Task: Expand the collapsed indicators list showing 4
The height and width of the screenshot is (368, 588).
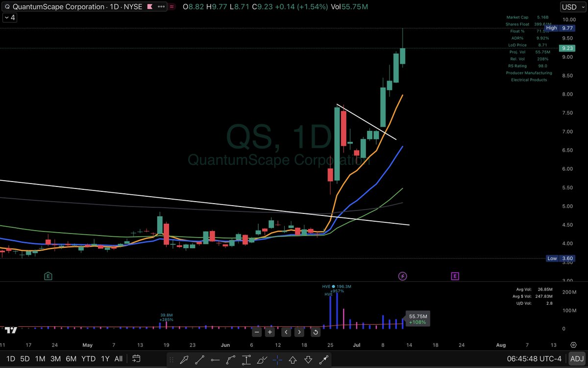Action: click(x=9, y=18)
